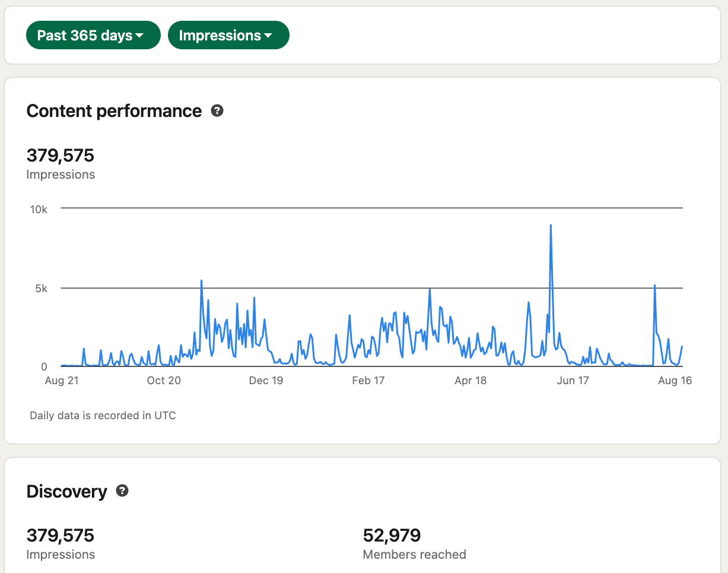728x573 pixels.
Task: Select the Apr 18 x-axis label
Action: pyautogui.click(x=471, y=381)
